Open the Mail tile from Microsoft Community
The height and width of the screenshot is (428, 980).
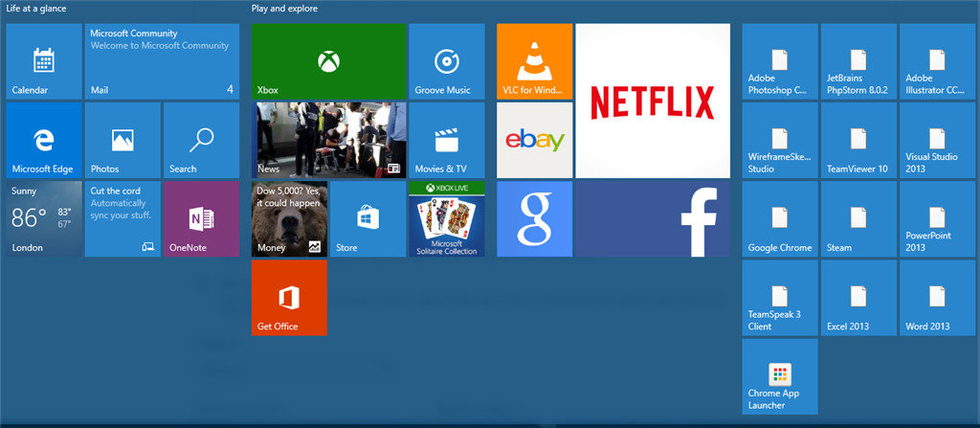point(162,61)
